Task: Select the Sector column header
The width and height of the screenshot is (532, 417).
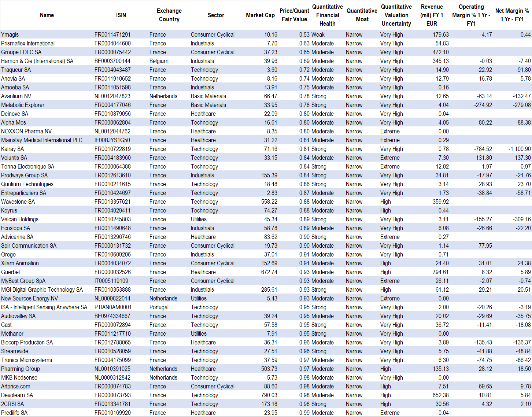Action: (216, 15)
